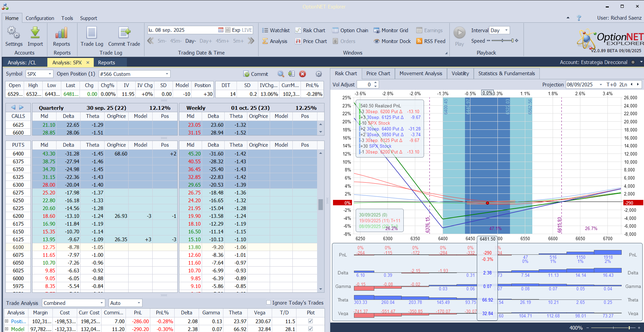The image size is (644, 332).
Task: Click the magnifier search icon beside Commit
Action: point(281,74)
